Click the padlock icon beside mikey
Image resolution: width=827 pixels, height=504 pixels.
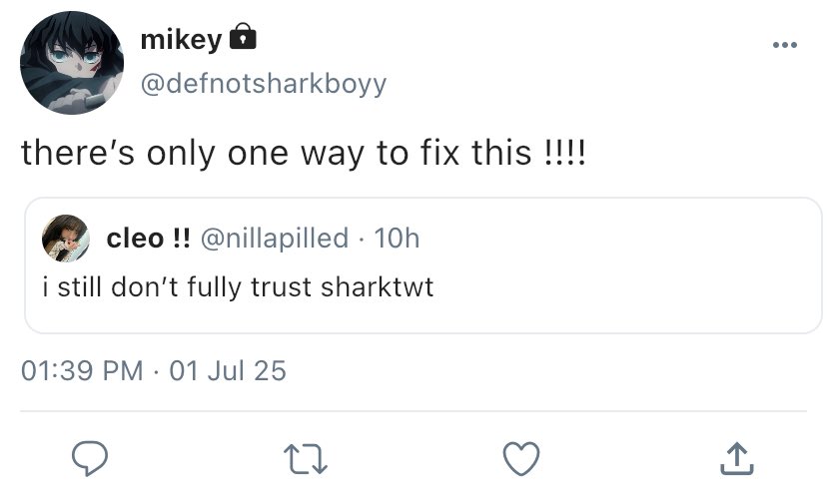(242, 39)
